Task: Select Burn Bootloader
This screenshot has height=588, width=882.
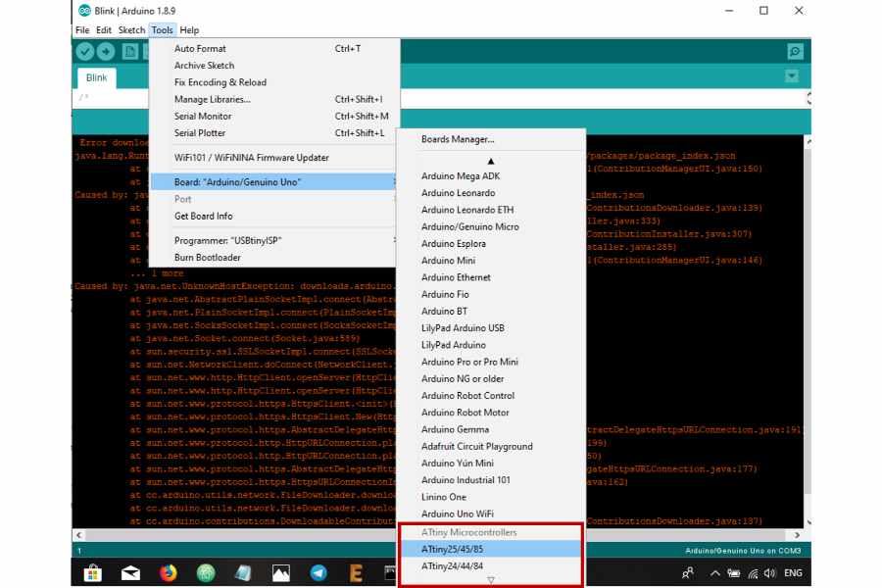Action: pyautogui.click(x=272, y=258)
